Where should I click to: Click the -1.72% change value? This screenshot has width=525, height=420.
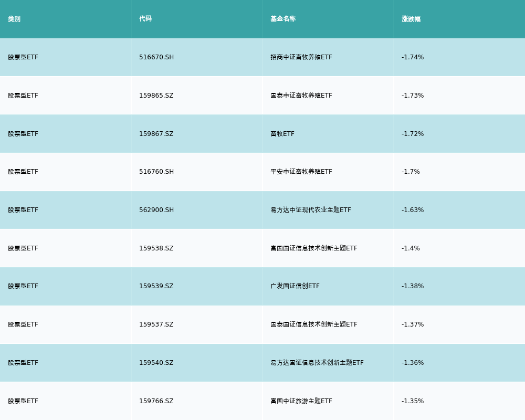413,134
